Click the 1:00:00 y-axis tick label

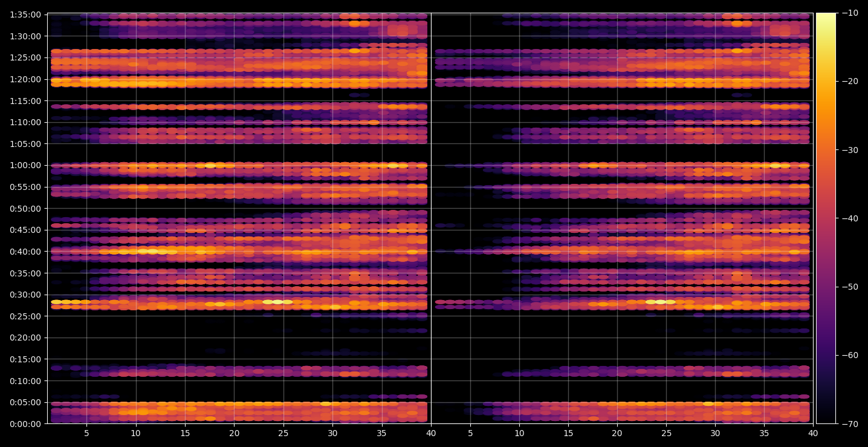[25, 165]
